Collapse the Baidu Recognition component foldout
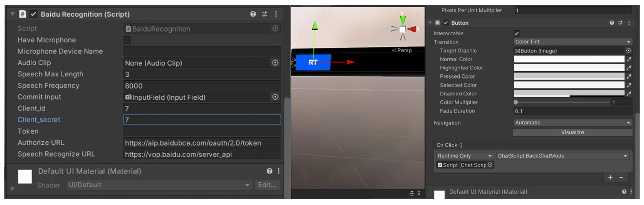 pos(13,14)
